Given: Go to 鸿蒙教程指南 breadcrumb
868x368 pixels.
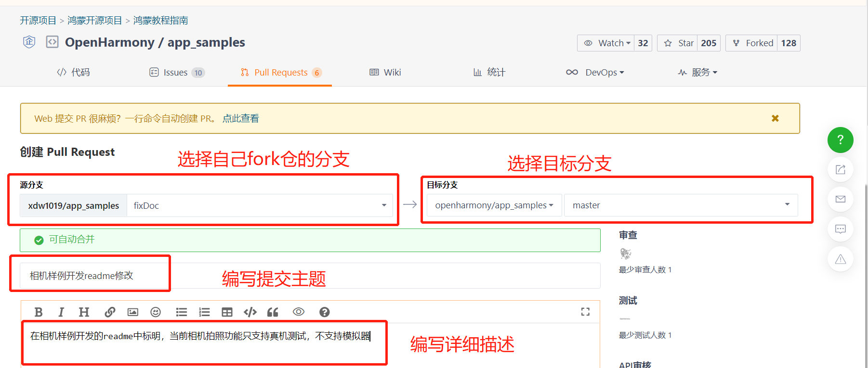Looking at the screenshot, I should (161, 20).
